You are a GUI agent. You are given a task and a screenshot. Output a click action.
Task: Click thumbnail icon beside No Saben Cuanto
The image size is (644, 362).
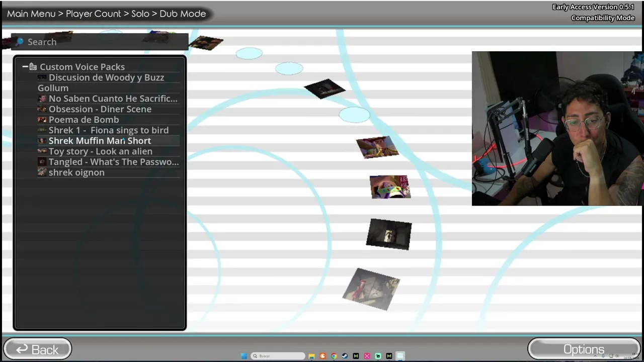(x=42, y=99)
